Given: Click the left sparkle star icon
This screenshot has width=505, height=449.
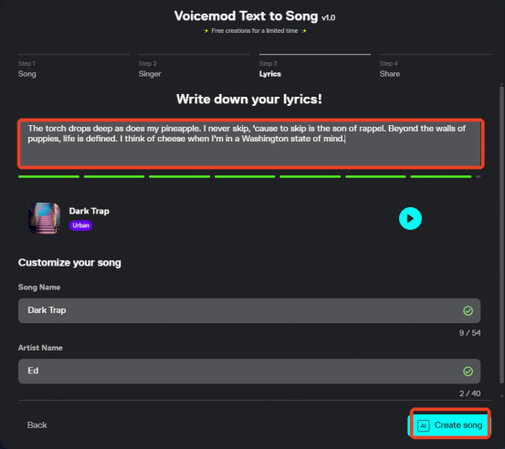Looking at the screenshot, I should [206, 31].
